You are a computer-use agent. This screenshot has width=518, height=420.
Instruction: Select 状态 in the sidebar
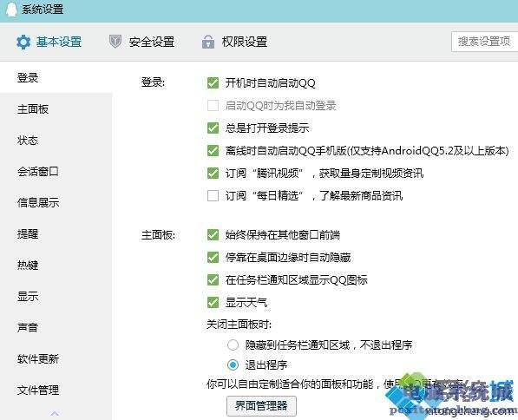click(28, 140)
